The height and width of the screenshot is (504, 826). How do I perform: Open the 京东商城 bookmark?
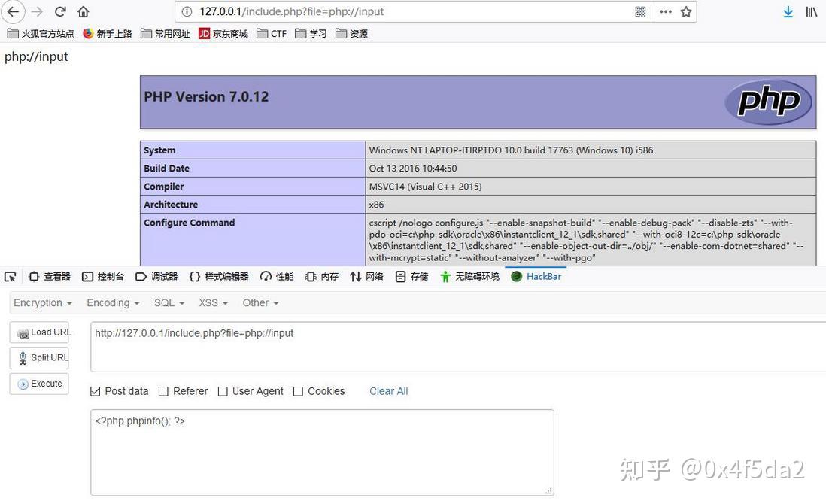223,33
